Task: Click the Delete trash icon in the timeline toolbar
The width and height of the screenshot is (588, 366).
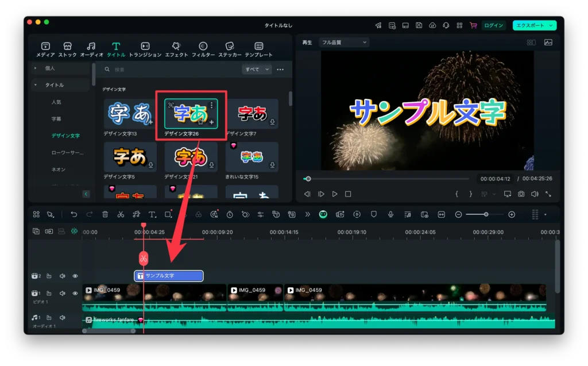Action: pos(105,214)
